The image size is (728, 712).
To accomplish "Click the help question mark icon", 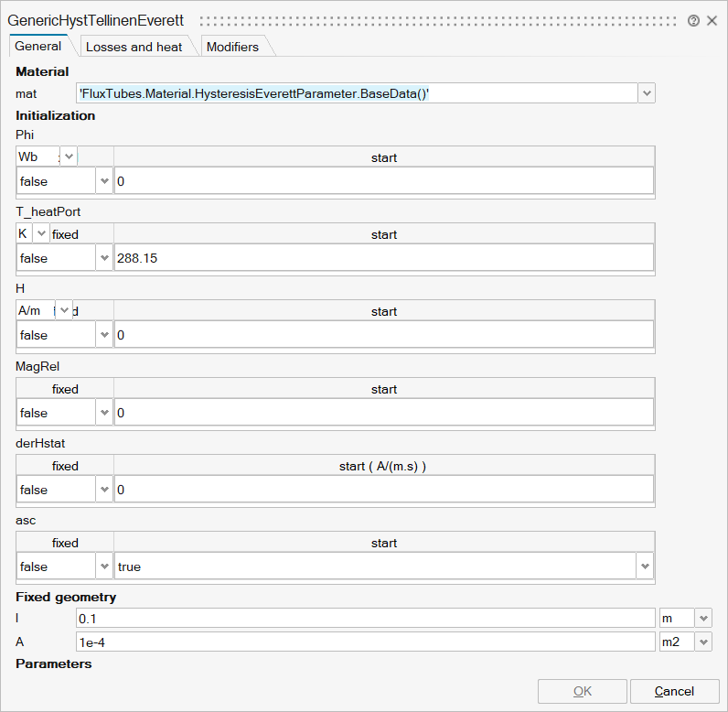I will pos(694,20).
